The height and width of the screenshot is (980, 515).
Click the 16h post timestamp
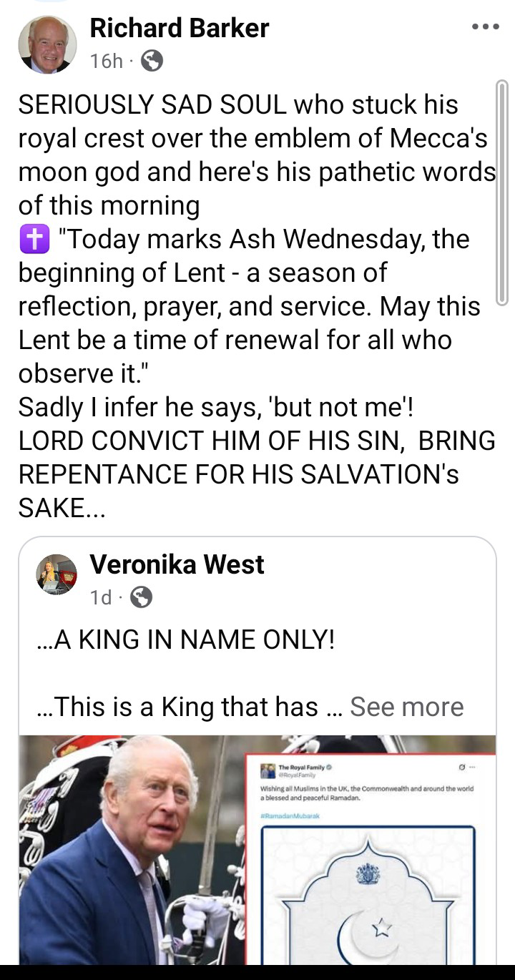107,62
